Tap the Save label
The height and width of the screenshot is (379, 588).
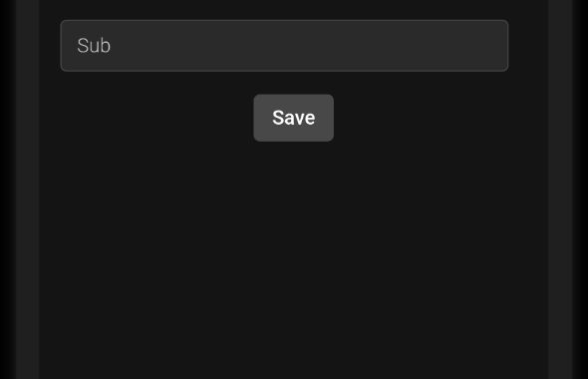(x=294, y=118)
